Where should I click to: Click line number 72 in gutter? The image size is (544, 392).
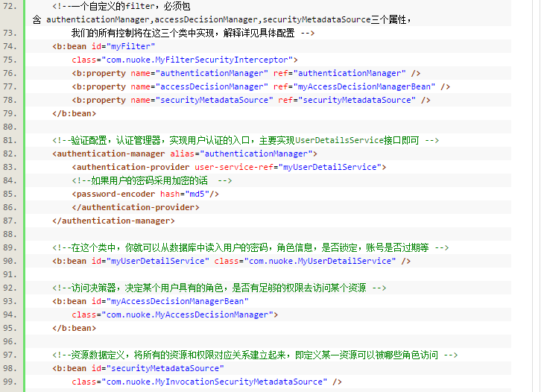pos(10,6)
